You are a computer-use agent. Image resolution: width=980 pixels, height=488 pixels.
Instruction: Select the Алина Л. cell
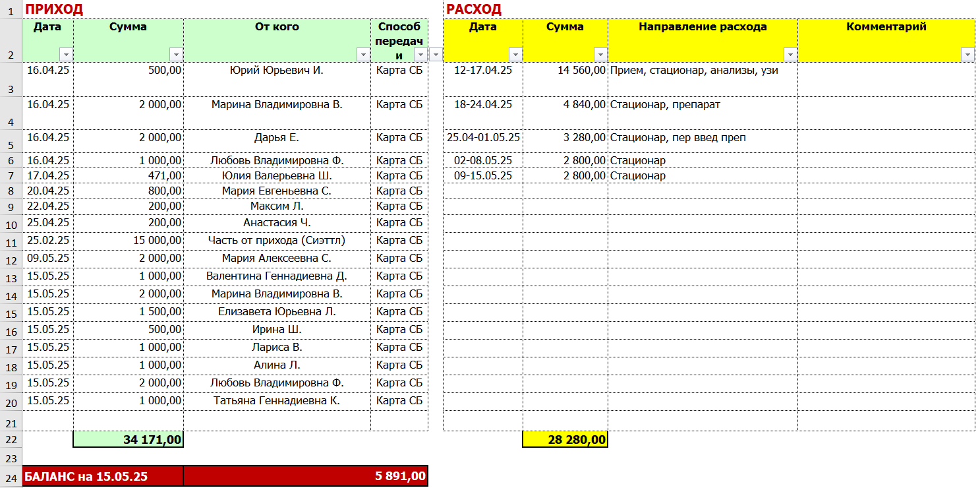(277, 365)
